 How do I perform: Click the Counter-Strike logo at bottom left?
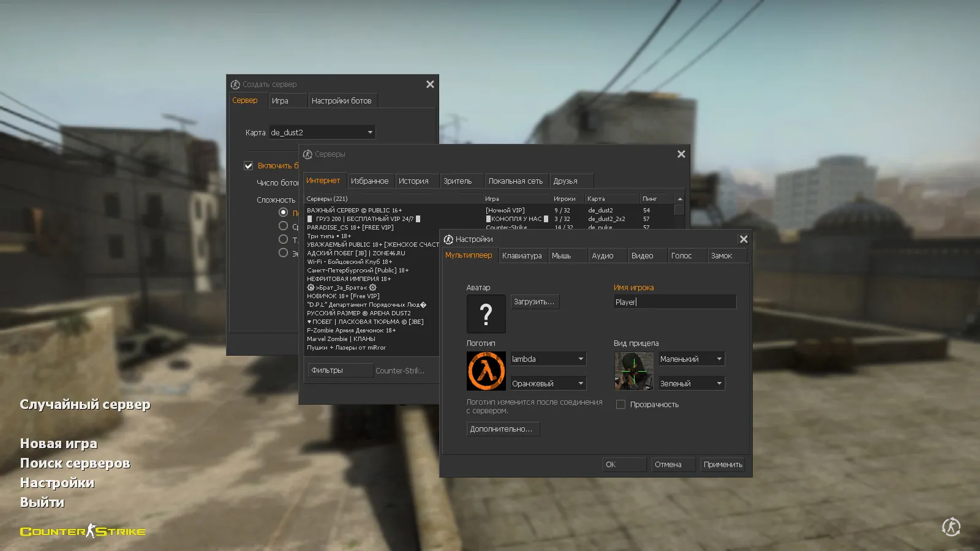tap(83, 531)
